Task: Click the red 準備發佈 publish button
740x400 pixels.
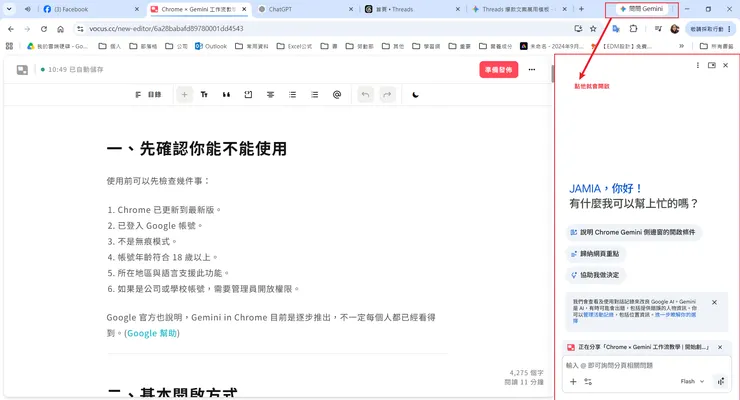Action: [x=499, y=69]
